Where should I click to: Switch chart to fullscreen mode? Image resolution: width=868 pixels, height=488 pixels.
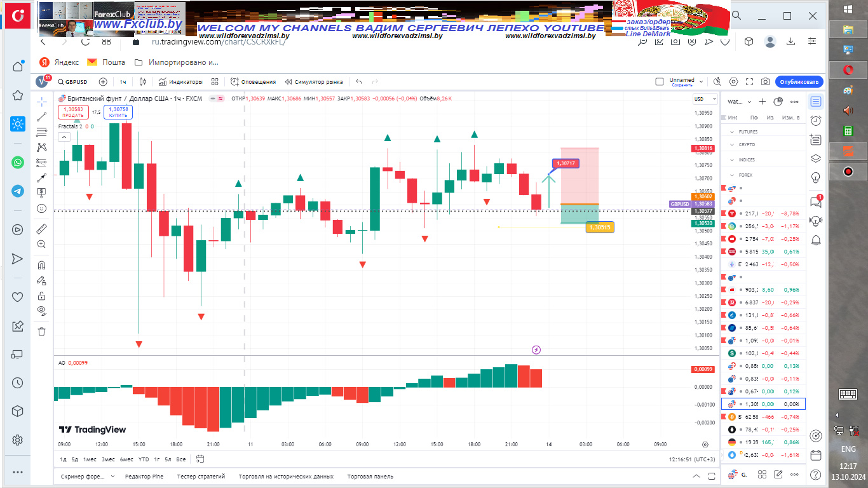pyautogui.click(x=750, y=82)
